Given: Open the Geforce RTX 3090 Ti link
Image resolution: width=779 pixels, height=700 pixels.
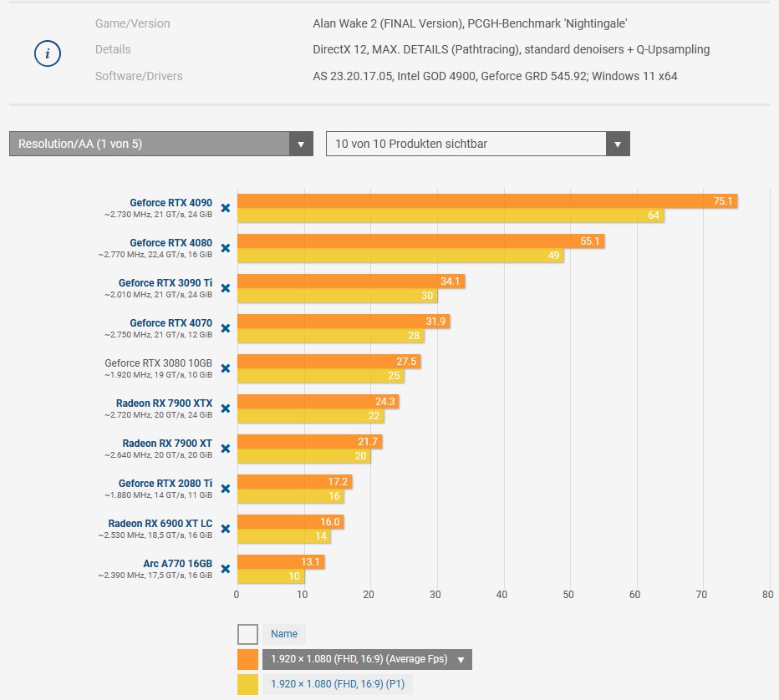Looking at the screenshot, I should pos(165,283).
